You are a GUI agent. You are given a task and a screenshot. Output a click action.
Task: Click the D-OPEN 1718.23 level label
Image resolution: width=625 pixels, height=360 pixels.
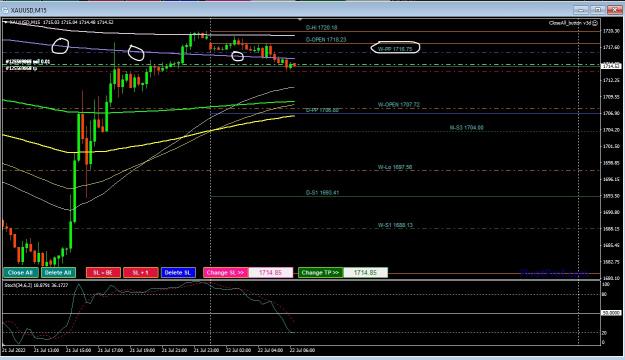click(x=326, y=39)
